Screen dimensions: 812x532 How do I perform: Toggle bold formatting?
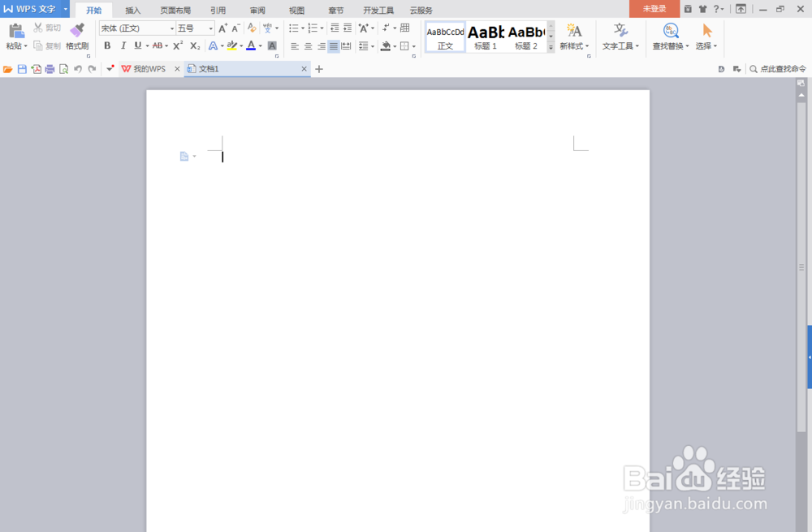coord(107,45)
